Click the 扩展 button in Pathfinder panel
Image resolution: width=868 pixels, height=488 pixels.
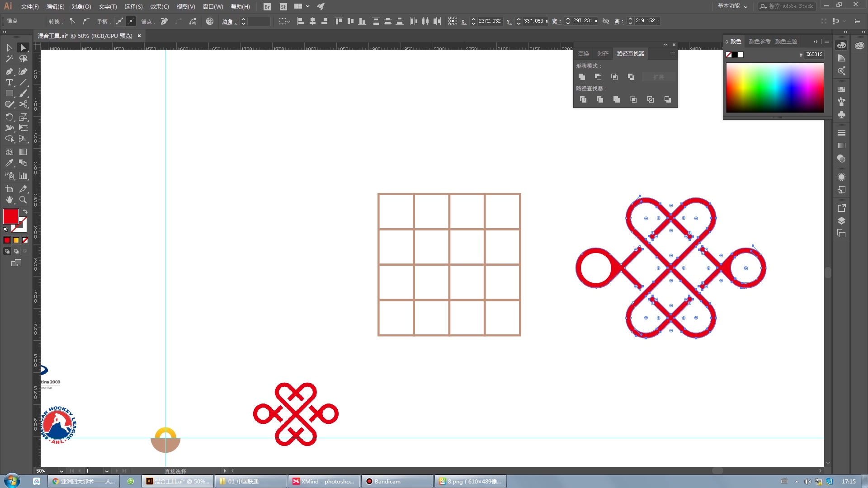pyautogui.click(x=658, y=77)
